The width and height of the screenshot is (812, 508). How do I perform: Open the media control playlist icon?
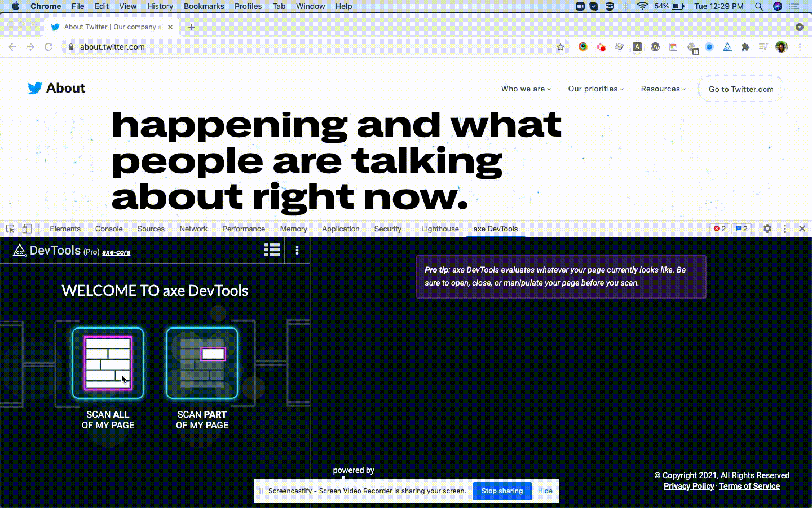pyautogui.click(x=763, y=47)
